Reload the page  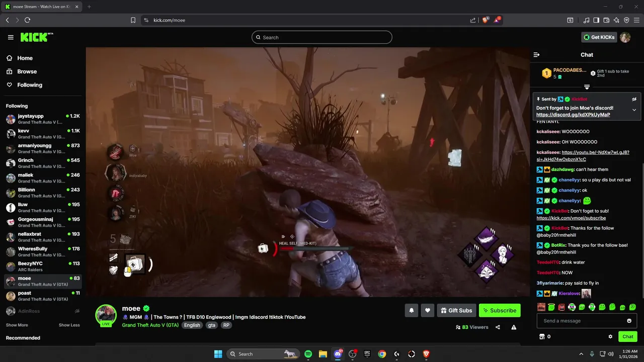[27, 20]
